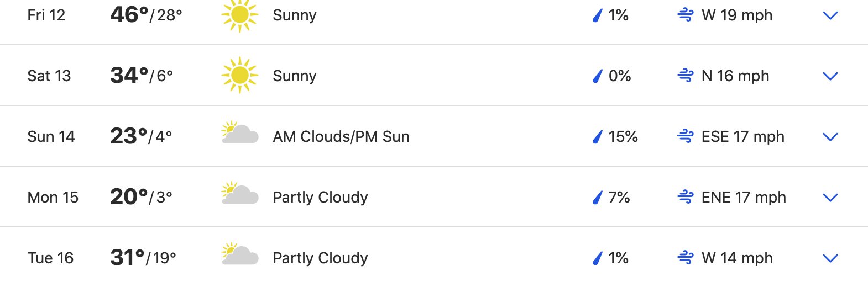Click the cloudy-sun icon for Sun 14

pyautogui.click(x=239, y=133)
